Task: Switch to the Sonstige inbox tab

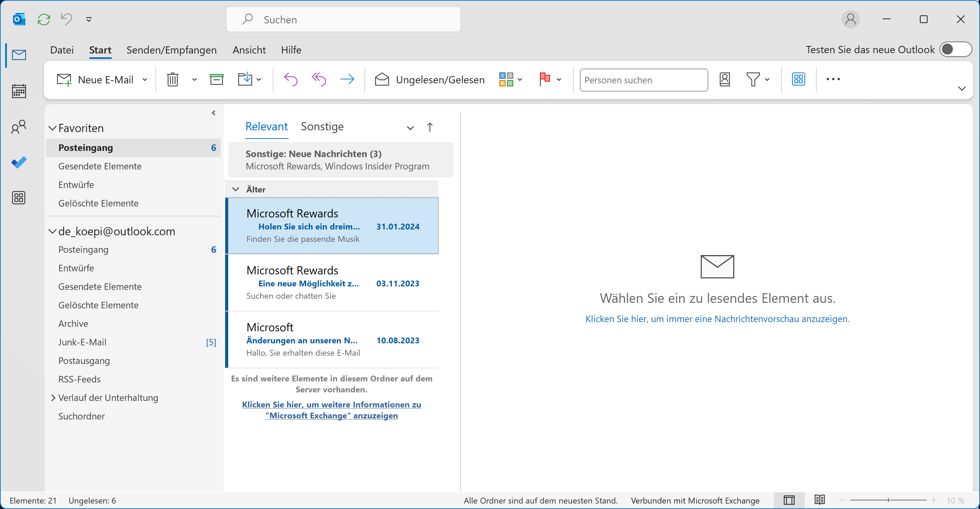Action: coord(322,126)
